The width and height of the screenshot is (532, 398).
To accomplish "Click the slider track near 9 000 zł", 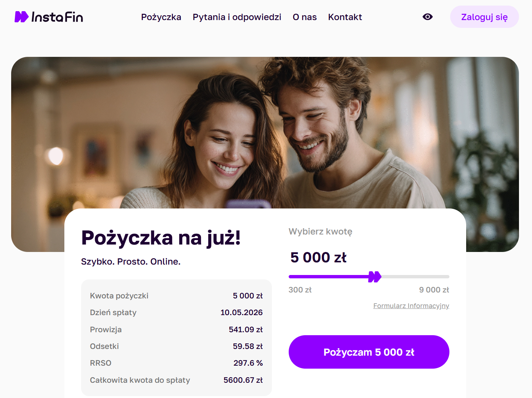I will pyautogui.click(x=443, y=276).
